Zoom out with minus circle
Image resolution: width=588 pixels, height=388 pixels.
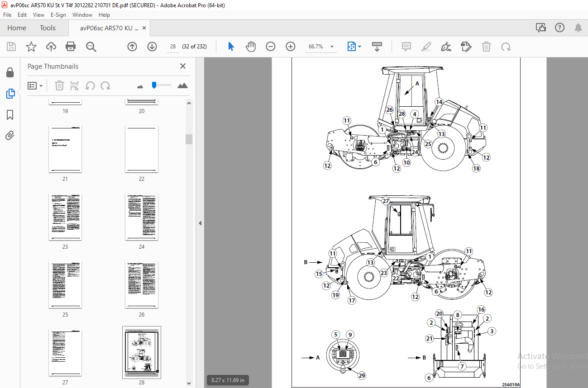coord(271,47)
